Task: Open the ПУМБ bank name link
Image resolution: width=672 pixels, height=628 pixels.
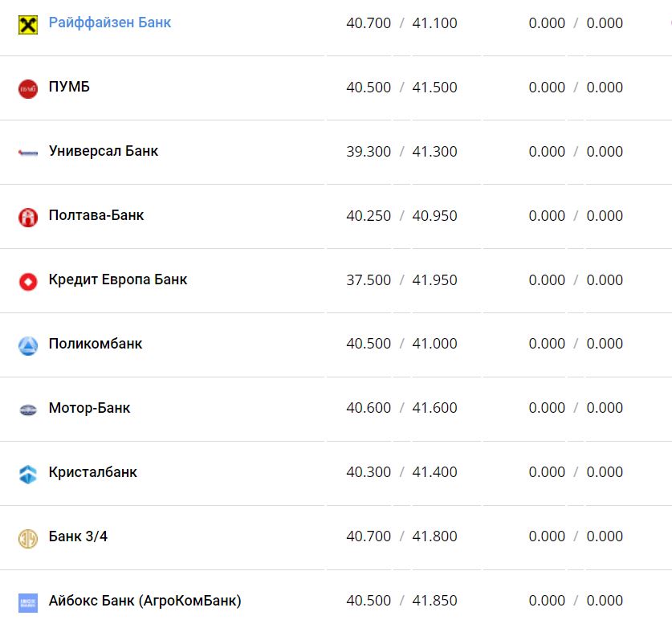Action: click(69, 87)
